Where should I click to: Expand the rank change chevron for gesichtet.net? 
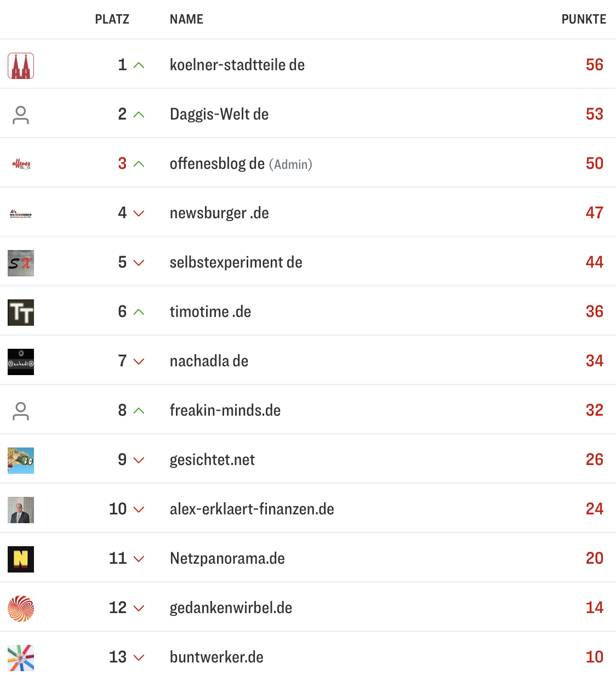pyautogui.click(x=138, y=460)
